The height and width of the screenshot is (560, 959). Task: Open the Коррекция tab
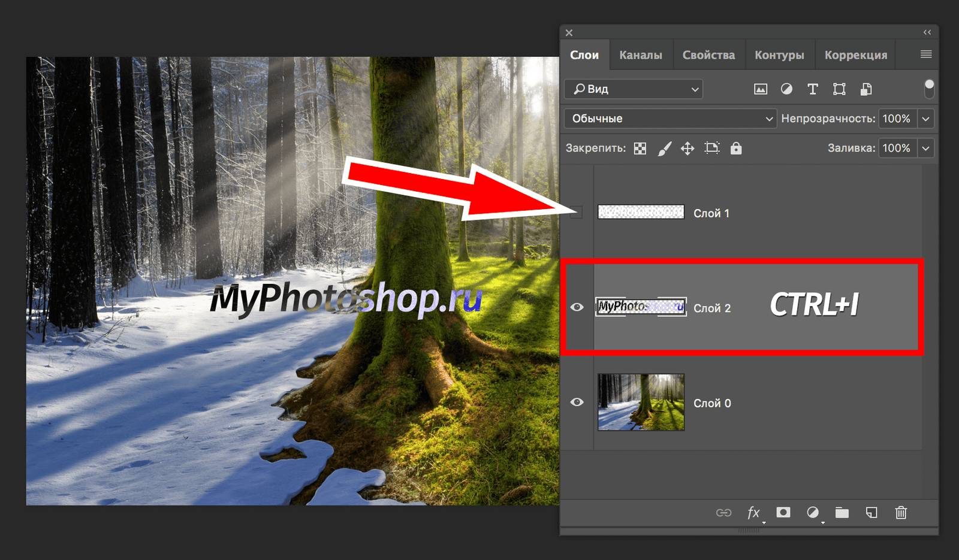[855, 55]
